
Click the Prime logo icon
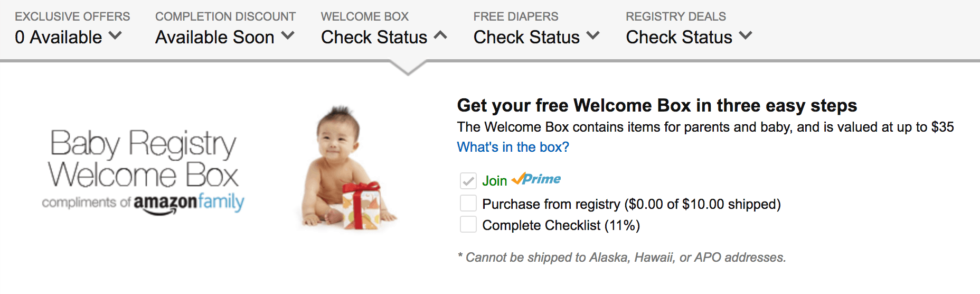(x=536, y=179)
